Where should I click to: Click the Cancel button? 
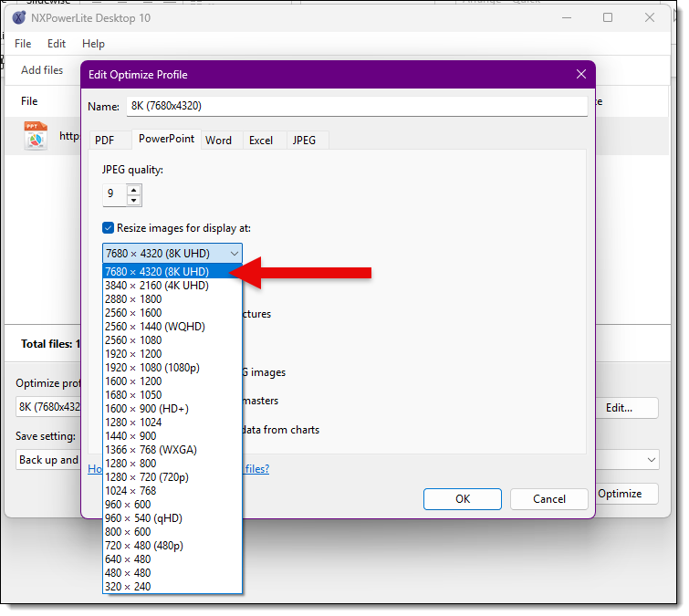[548, 499]
